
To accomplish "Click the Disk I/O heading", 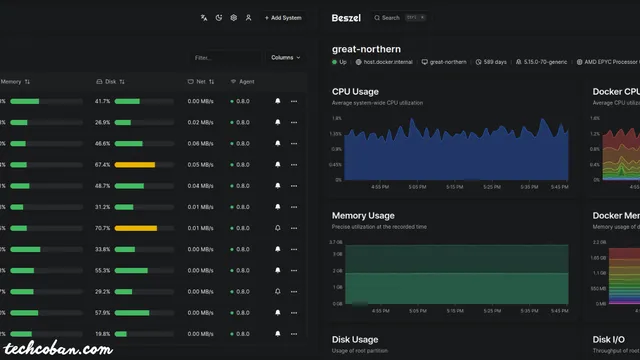I will tap(609, 340).
